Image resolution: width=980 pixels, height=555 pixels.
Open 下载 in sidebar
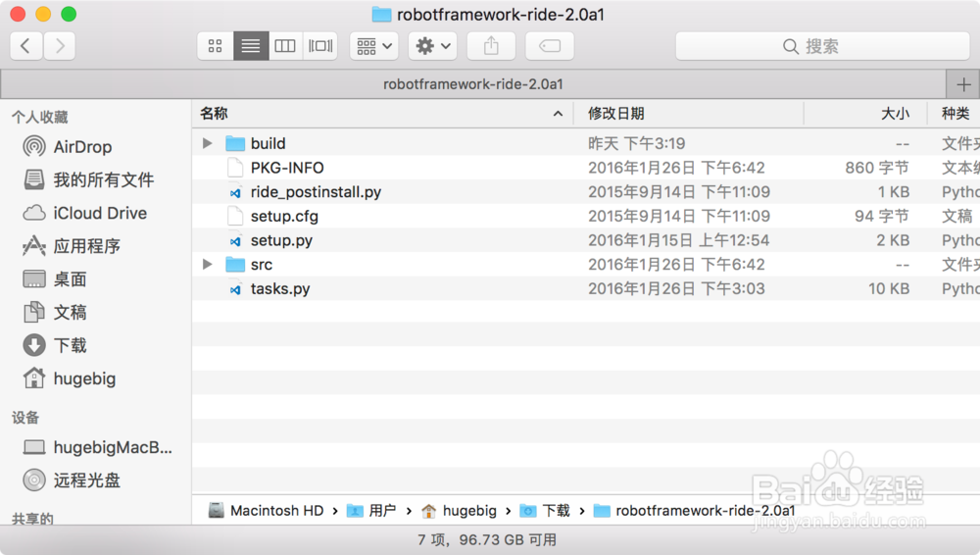pos(70,345)
